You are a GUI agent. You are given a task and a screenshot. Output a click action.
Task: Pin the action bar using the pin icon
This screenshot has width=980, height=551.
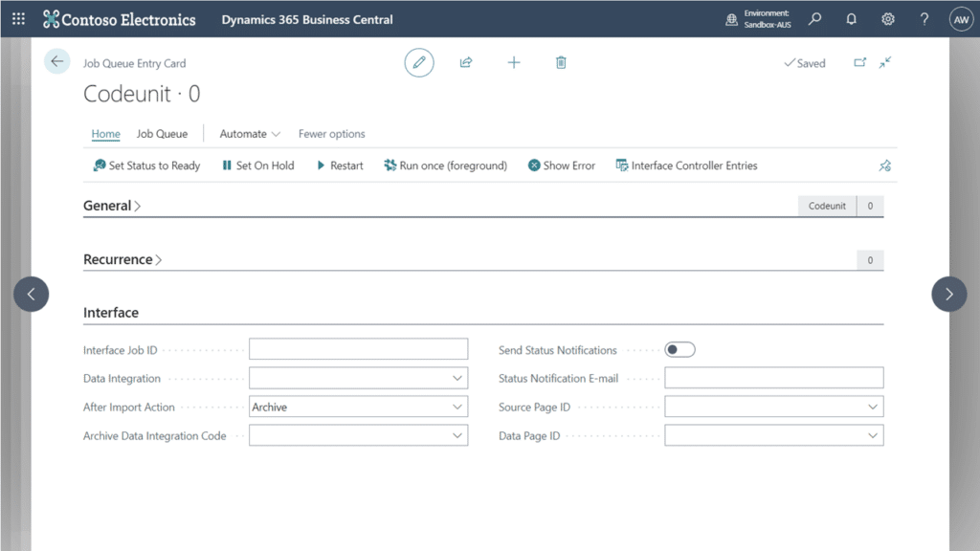tap(885, 165)
